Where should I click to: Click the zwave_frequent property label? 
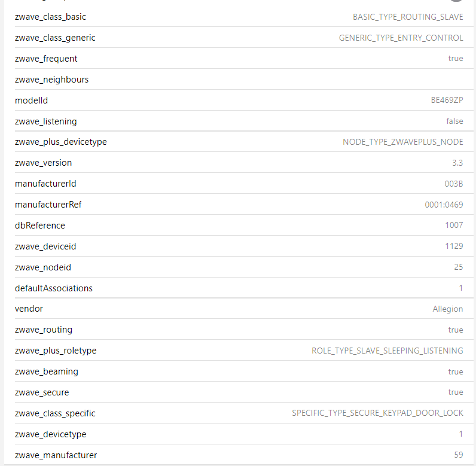tap(46, 59)
